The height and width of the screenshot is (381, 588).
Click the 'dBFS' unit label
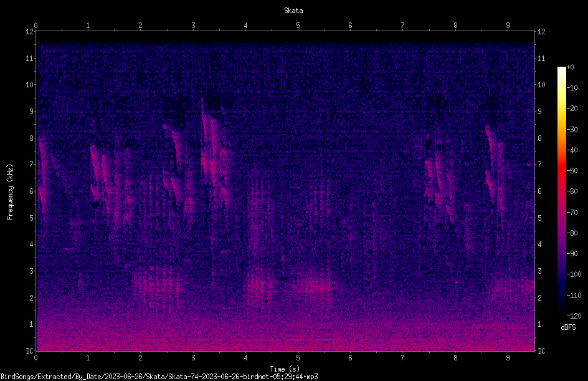568,327
